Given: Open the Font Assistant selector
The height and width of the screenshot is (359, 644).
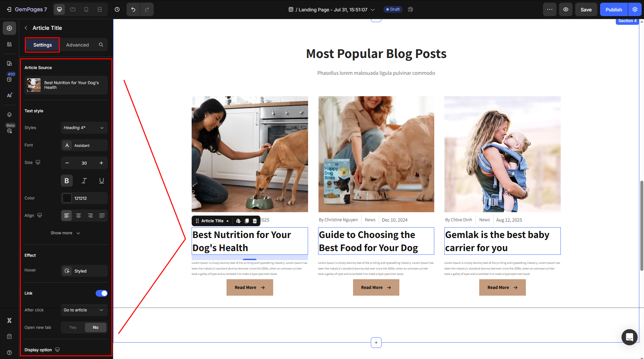Looking at the screenshot, I should click(x=84, y=145).
